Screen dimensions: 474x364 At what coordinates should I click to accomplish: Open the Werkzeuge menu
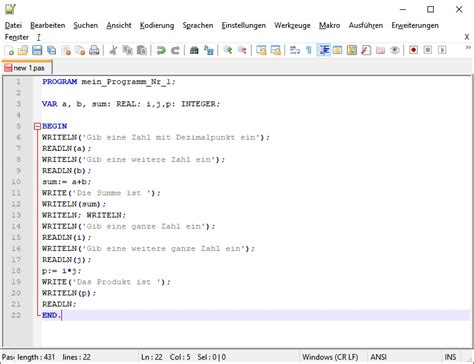tap(292, 25)
